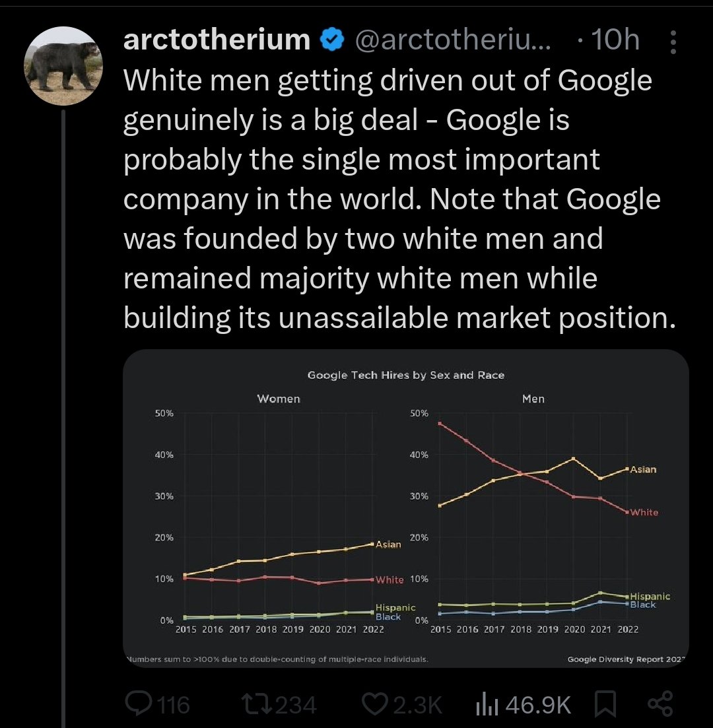Open arctotherium's bear profile picture
Viewport: 713px width, 728px height.
pos(63,66)
